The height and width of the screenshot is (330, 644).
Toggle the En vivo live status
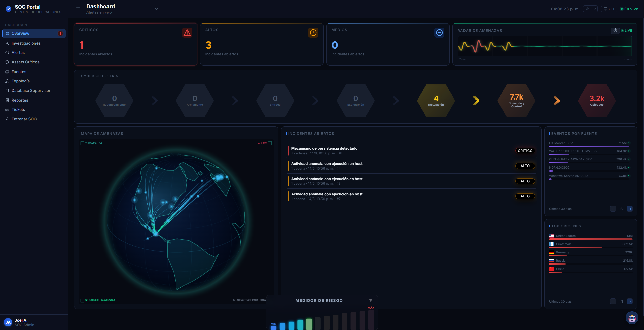point(629,9)
